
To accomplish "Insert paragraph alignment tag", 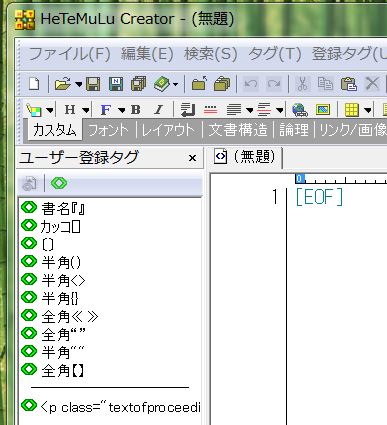I will tap(234, 110).
